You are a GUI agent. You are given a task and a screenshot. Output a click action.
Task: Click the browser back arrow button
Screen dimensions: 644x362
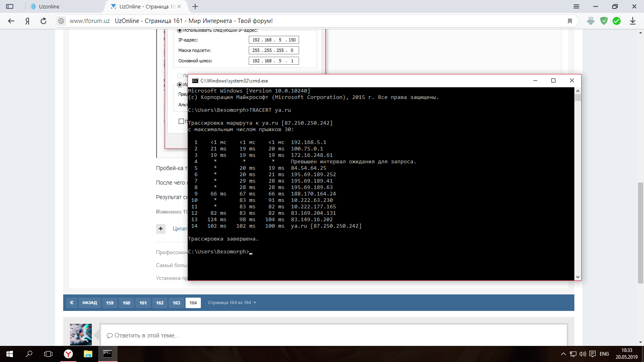[11, 21]
